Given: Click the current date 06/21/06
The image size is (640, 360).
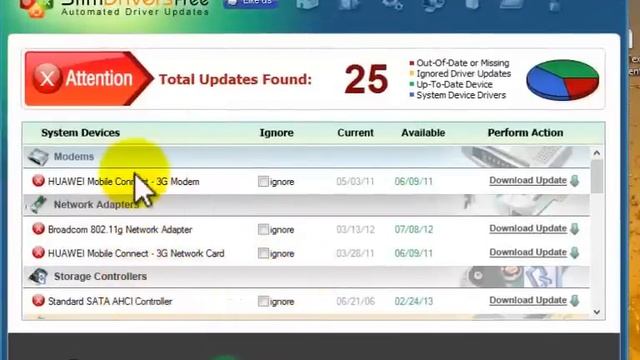Looking at the screenshot, I should tap(355, 301).
